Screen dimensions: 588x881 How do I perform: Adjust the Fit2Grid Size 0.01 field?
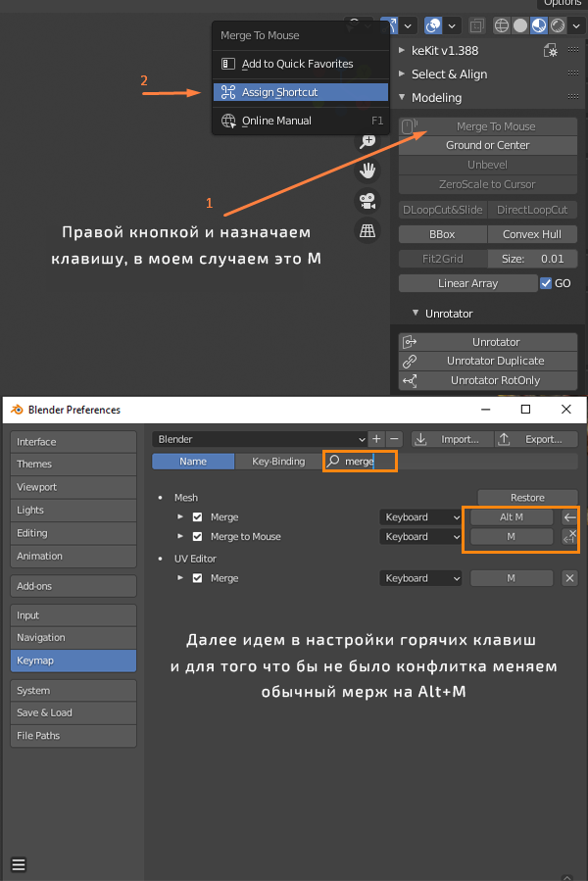pyautogui.click(x=532, y=259)
